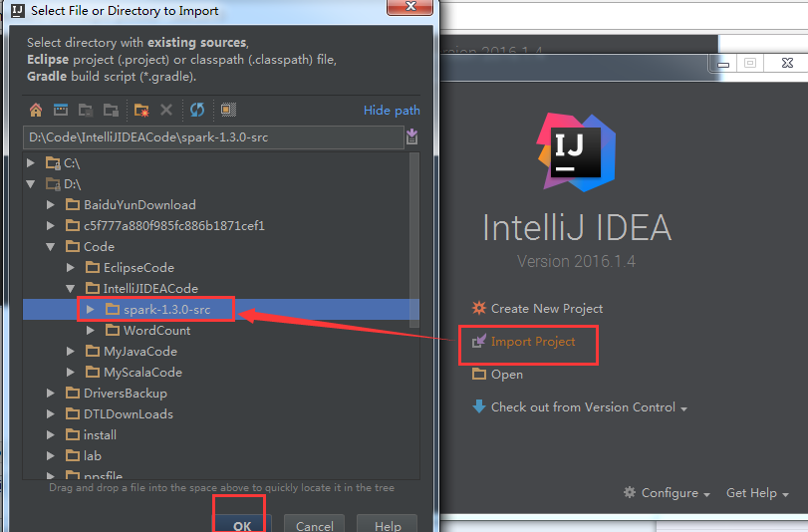Select the IntelliJIDEACode folder

141,289
